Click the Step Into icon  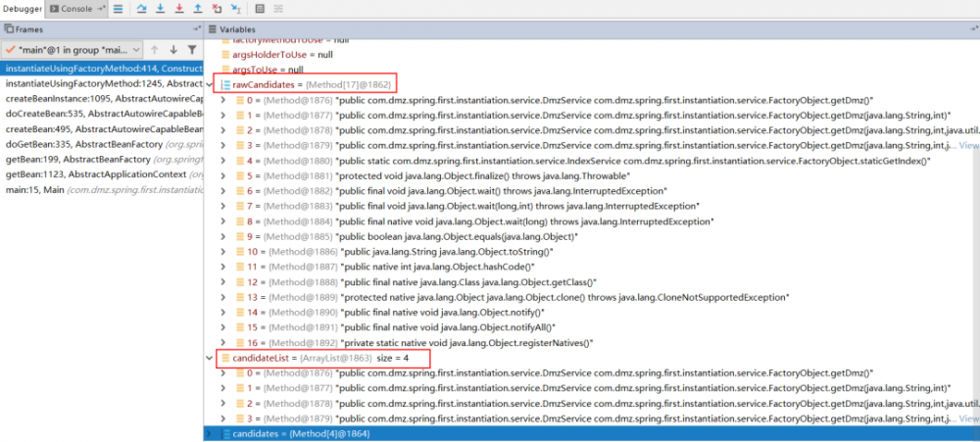click(161, 9)
